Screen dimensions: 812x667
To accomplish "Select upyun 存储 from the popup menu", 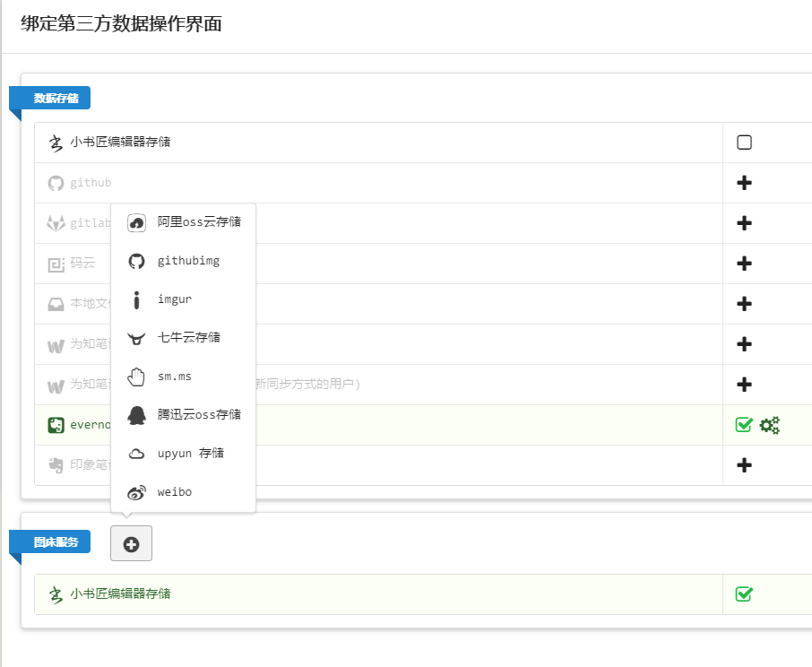I will pos(190,454).
